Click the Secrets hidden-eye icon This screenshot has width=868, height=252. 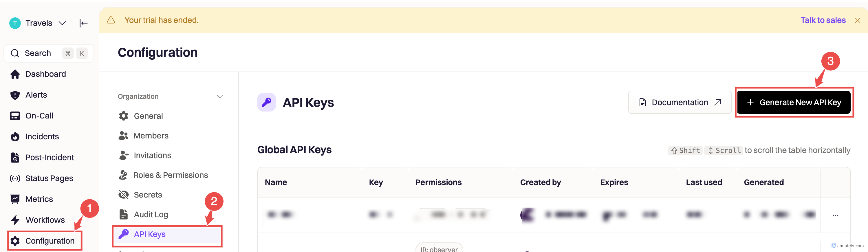coord(123,195)
